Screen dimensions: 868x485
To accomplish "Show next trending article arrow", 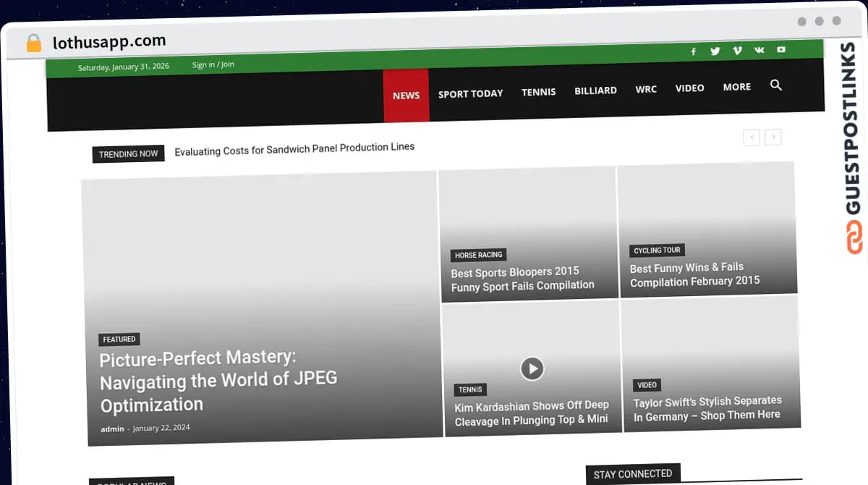I will point(773,136).
